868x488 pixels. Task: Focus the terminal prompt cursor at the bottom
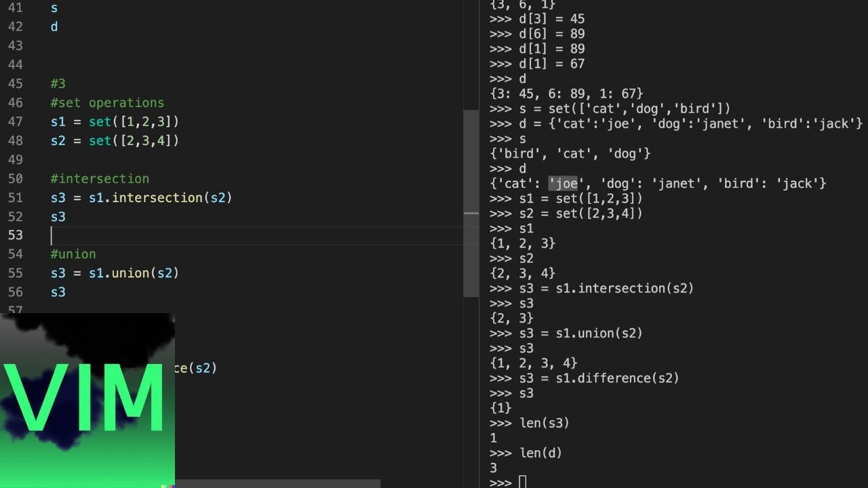(522, 483)
